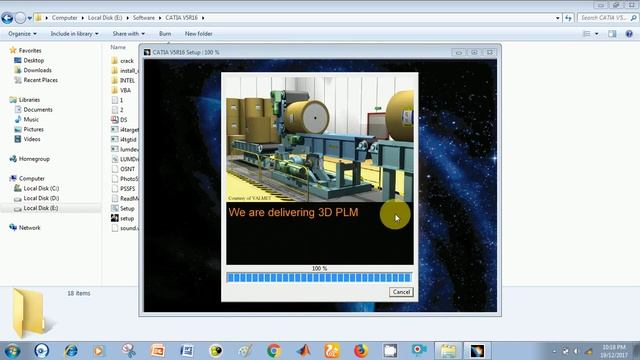Image resolution: width=640 pixels, height=360 pixels.
Task: Select the crack folder
Action: click(x=127, y=61)
